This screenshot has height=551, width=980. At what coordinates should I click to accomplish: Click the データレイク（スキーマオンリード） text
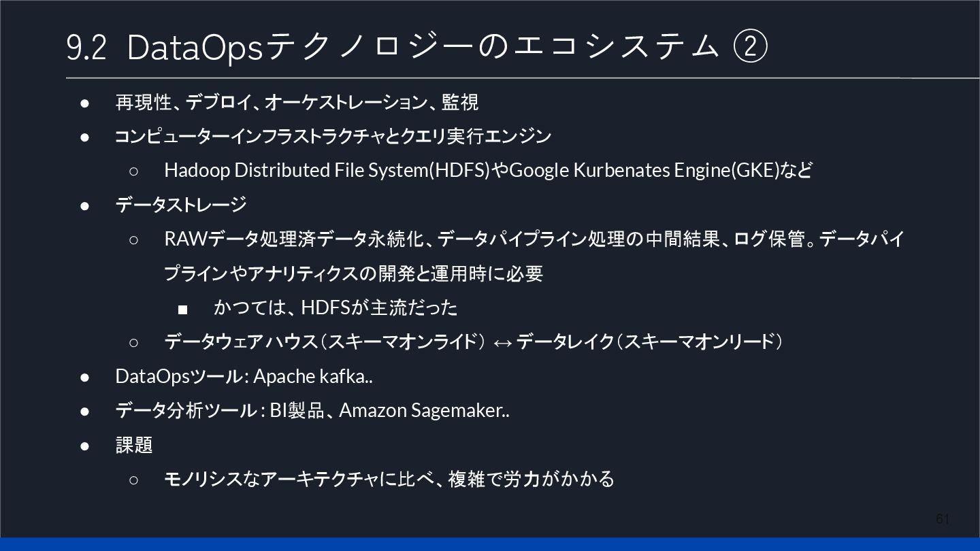click(x=649, y=341)
